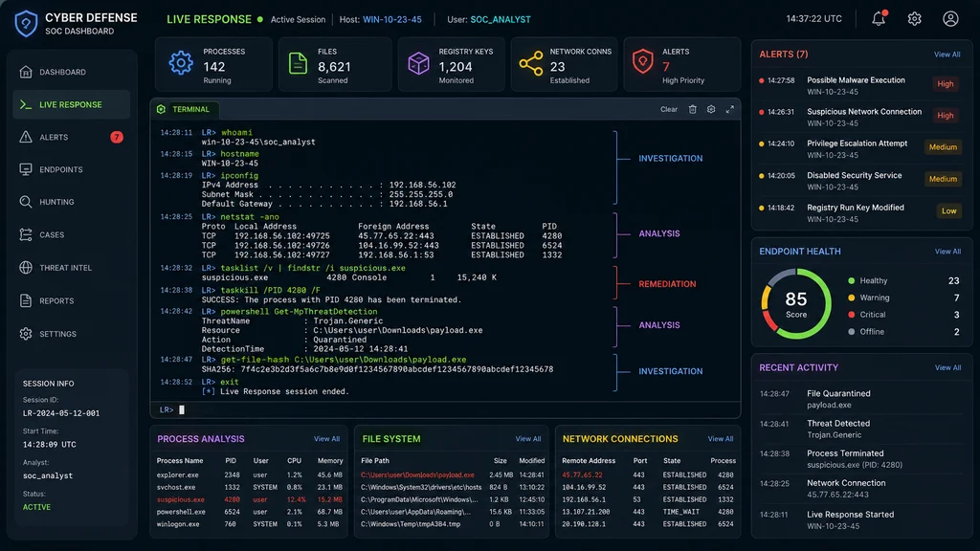Select the Terminal tab
The width and height of the screenshot is (980, 551).
point(185,109)
